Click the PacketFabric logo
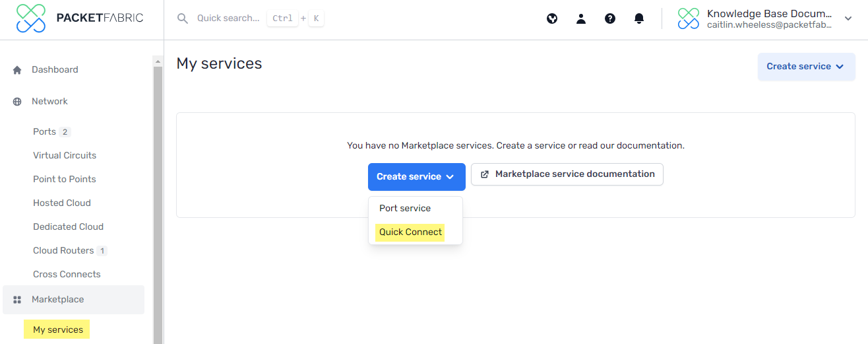Viewport: 868px width, 344px height. [x=79, y=18]
